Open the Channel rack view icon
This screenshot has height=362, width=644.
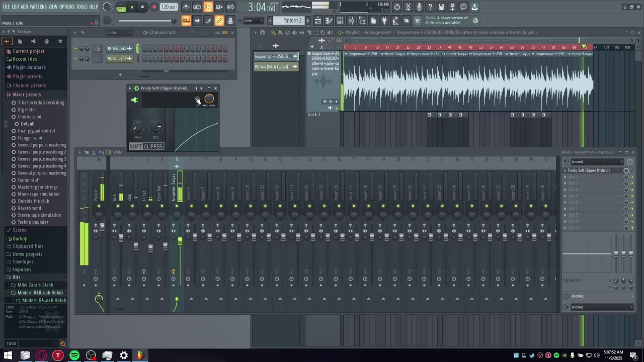(340, 21)
